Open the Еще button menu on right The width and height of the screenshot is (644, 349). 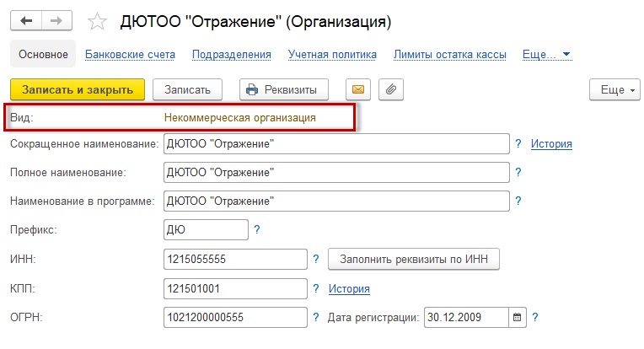point(612,89)
